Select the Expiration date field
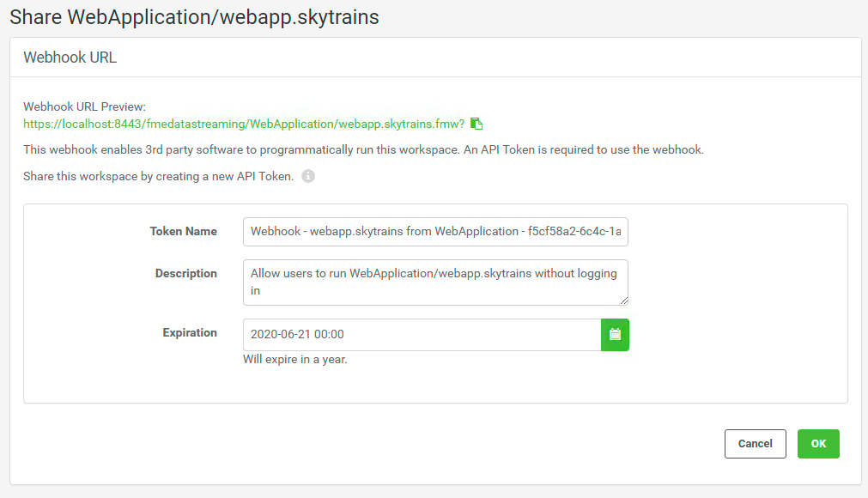 (x=422, y=335)
